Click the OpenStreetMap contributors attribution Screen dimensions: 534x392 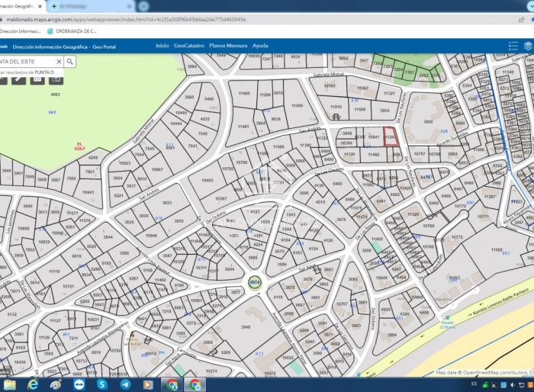coord(484,373)
